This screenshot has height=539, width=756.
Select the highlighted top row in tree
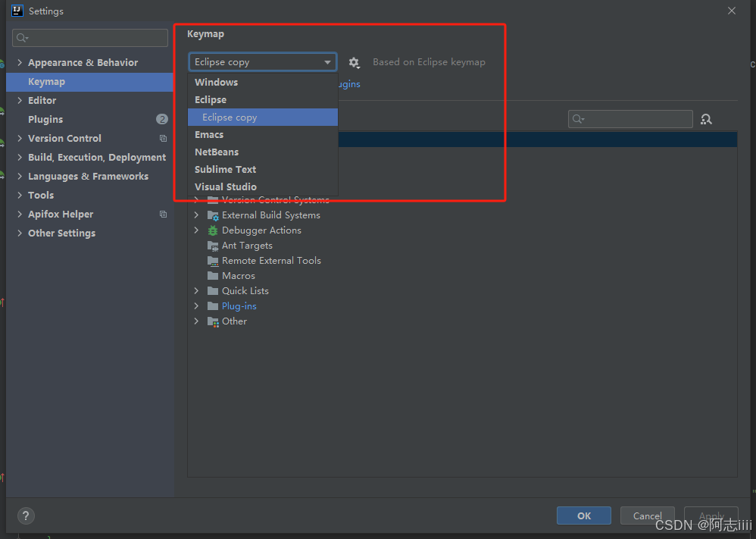click(538, 139)
